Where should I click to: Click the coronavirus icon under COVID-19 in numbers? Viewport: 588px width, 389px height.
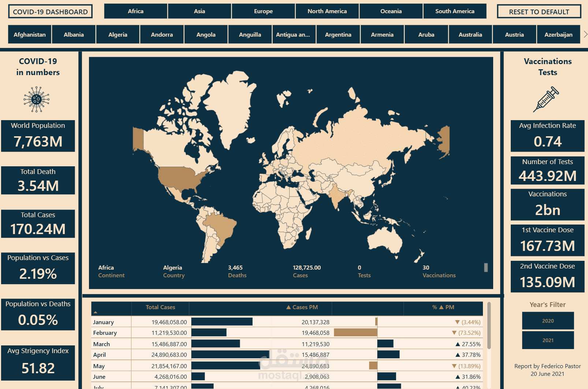coord(37,99)
